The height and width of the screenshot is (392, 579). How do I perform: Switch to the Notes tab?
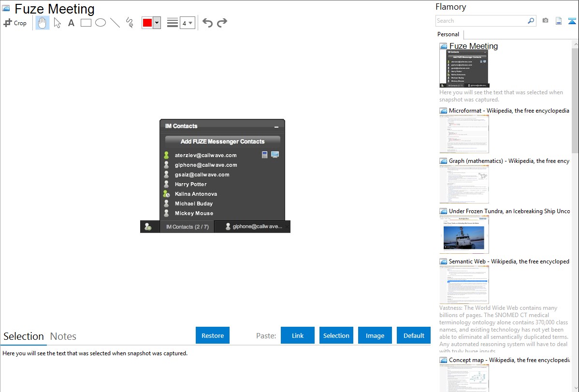pyautogui.click(x=63, y=336)
